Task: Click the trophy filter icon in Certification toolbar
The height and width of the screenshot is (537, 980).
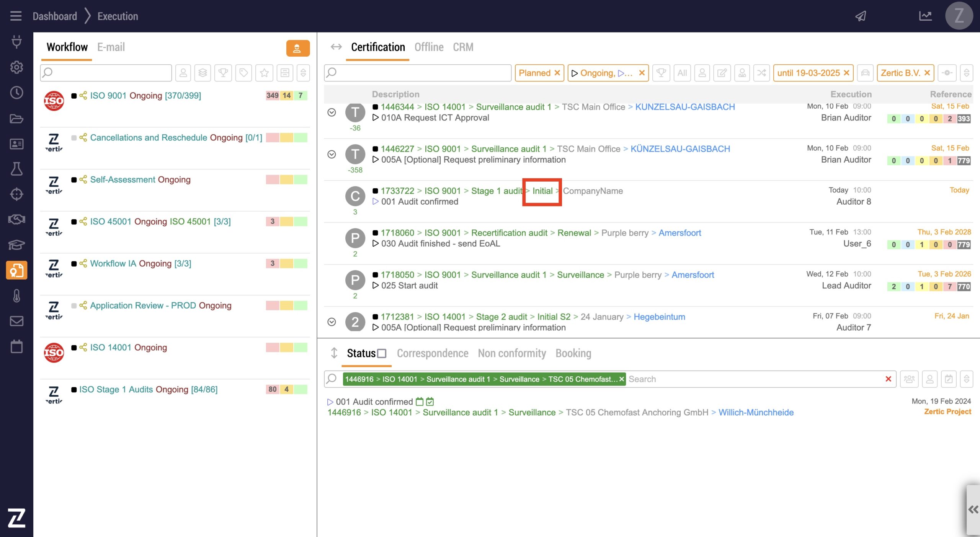Action: click(x=661, y=73)
